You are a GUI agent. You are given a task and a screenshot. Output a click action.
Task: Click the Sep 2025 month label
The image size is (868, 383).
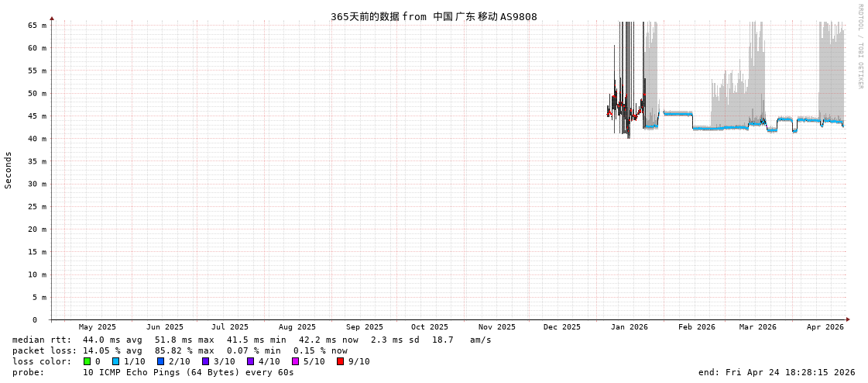coord(364,327)
